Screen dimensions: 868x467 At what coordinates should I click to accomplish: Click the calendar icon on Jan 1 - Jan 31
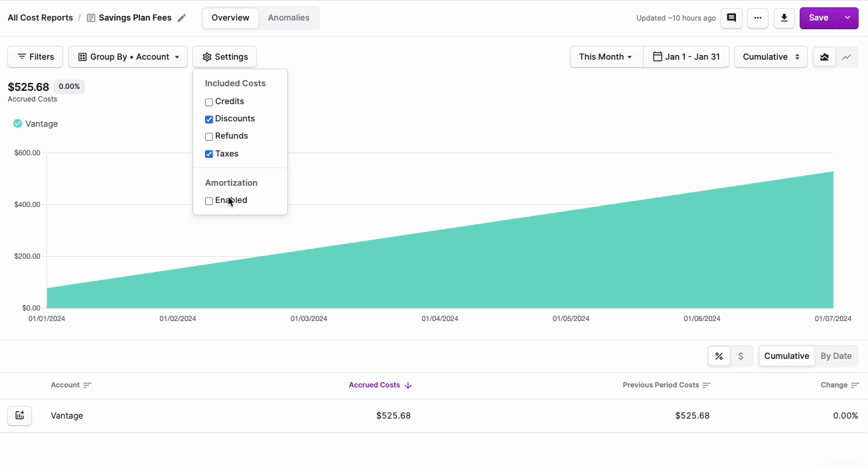(656, 56)
